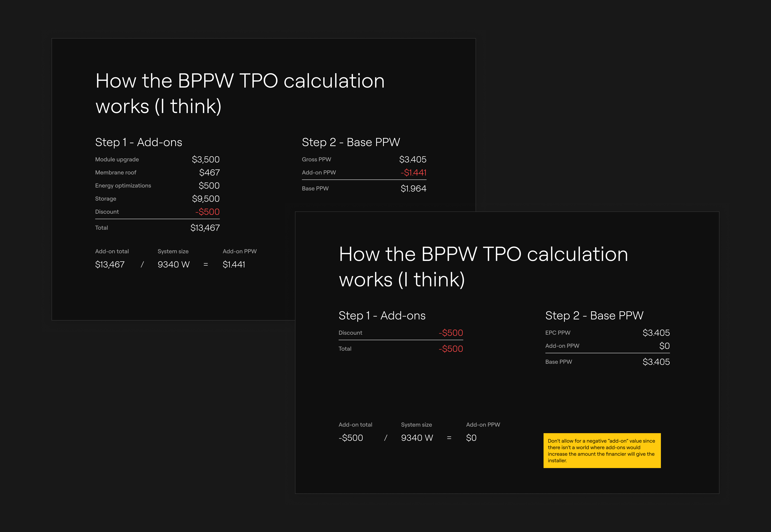Select 'Step 2 - Base PPW' heading in first slide
The image size is (771, 532).
tap(351, 142)
